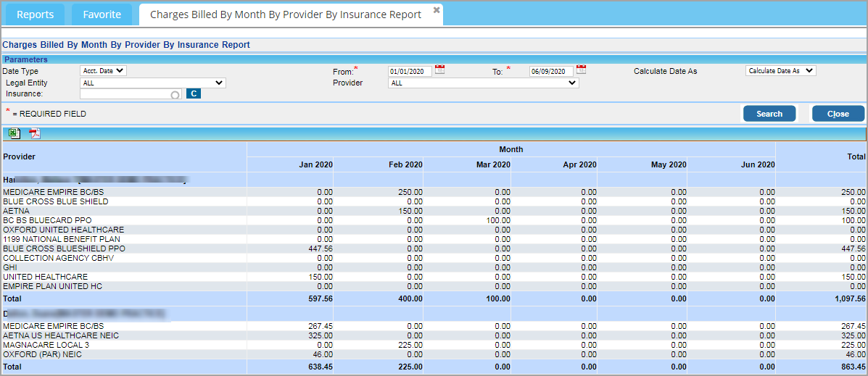The image size is (868, 376).
Task: Run the report with Search button
Action: point(769,113)
